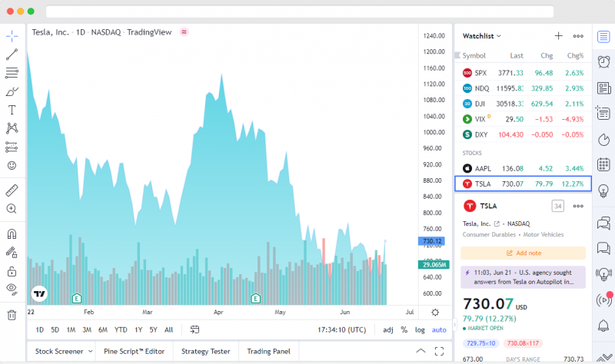Open the notifications bell icon

coord(603,325)
